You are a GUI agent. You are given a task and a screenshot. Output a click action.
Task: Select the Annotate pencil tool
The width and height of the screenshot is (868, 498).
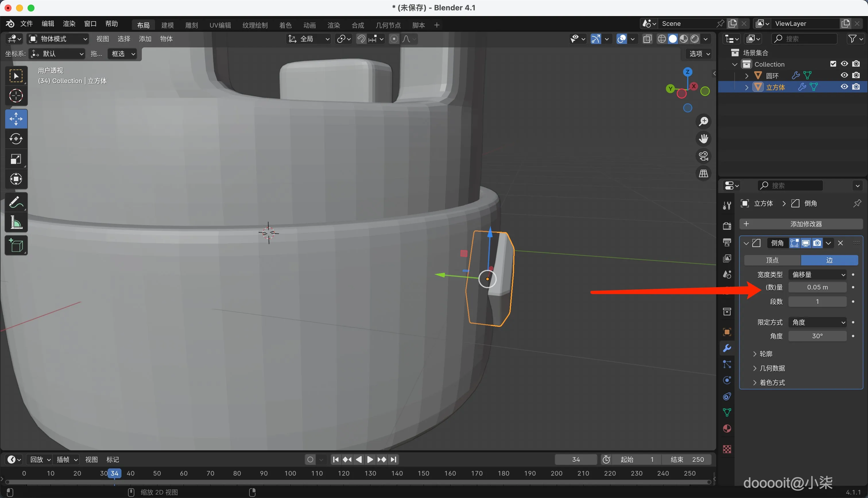click(16, 202)
